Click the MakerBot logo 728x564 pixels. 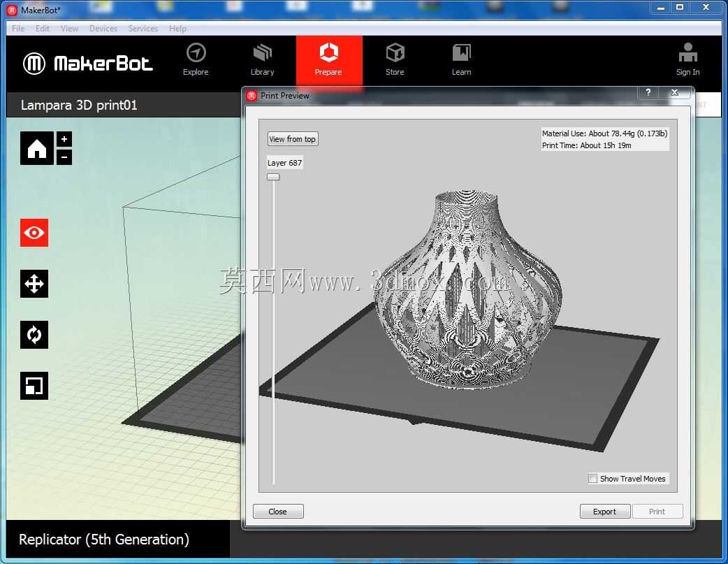pyautogui.click(x=88, y=63)
